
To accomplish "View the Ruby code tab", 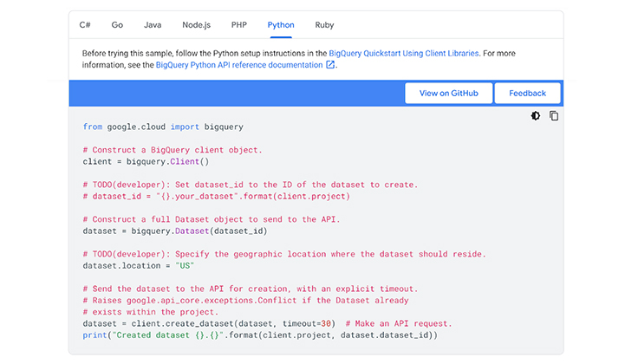I will pyautogui.click(x=324, y=25).
